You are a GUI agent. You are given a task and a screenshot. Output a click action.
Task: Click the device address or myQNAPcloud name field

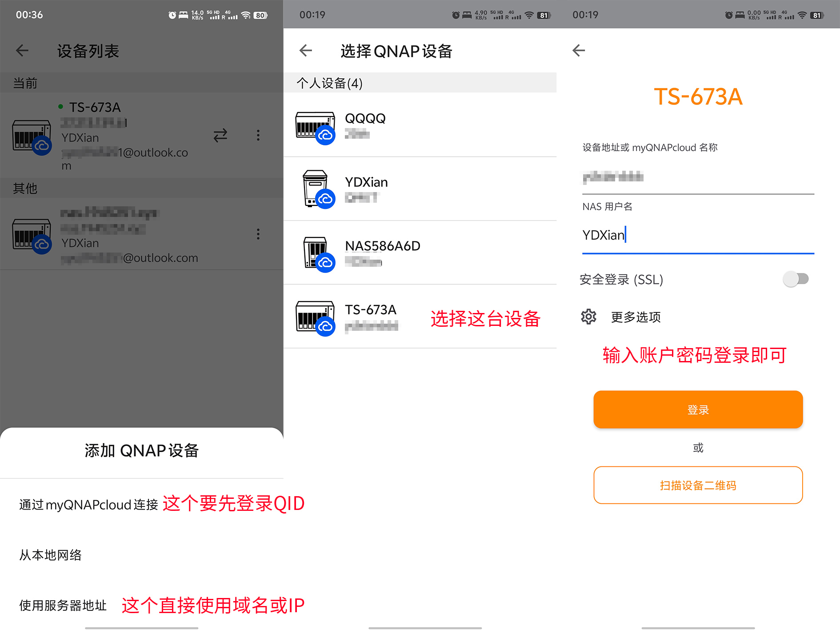(698, 177)
